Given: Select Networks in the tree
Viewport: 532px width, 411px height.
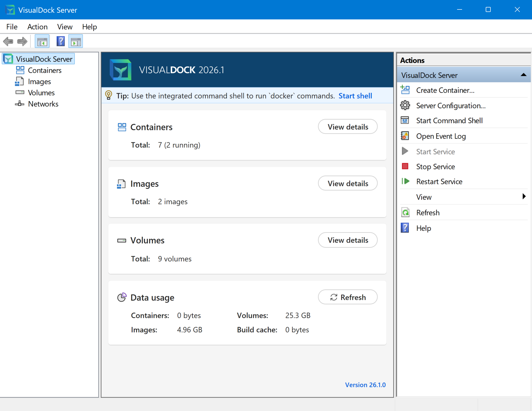Looking at the screenshot, I should pos(43,104).
